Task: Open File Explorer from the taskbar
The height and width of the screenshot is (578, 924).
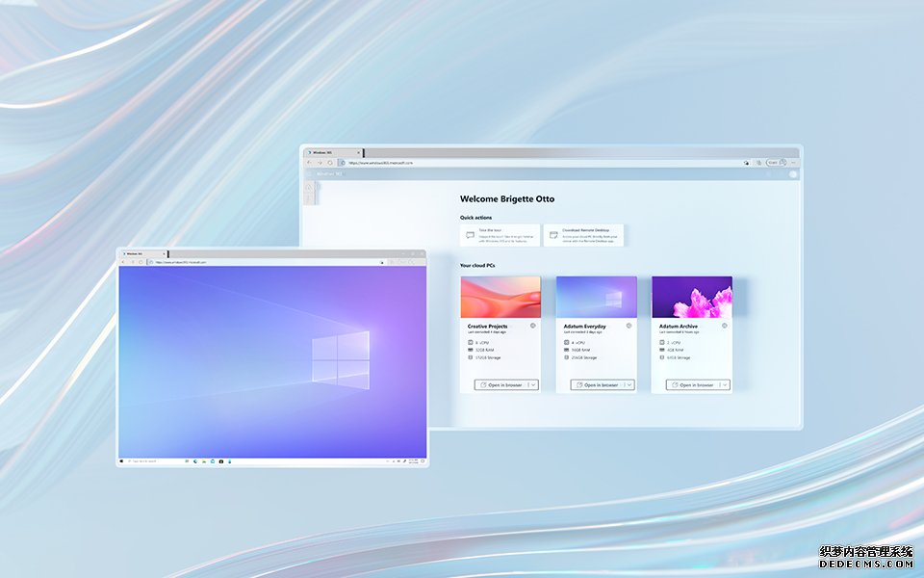Action: (x=203, y=460)
